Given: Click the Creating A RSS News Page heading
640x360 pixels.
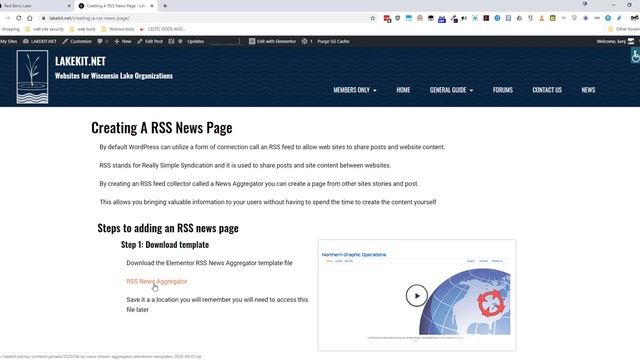Looking at the screenshot, I should pyautogui.click(x=162, y=128).
